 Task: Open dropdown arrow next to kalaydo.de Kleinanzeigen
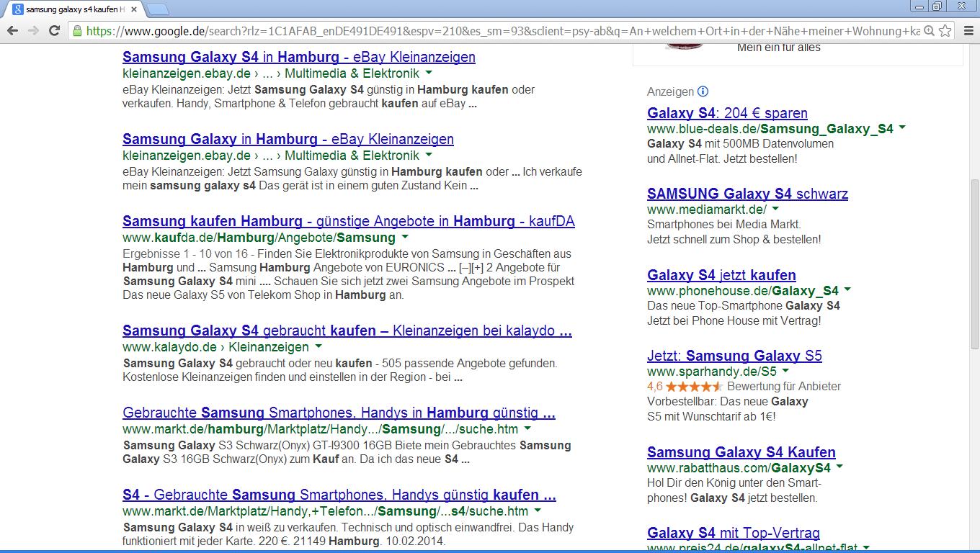tap(318, 346)
